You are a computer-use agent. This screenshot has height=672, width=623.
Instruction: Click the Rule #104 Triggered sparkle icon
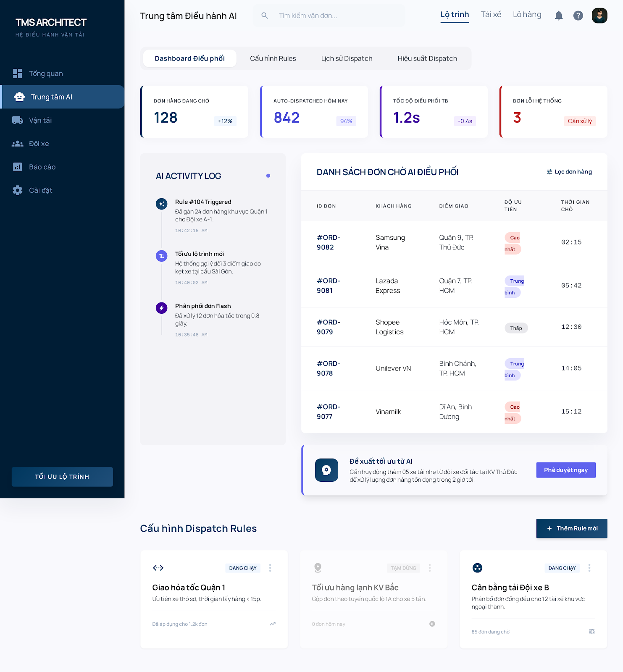click(161, 204)
